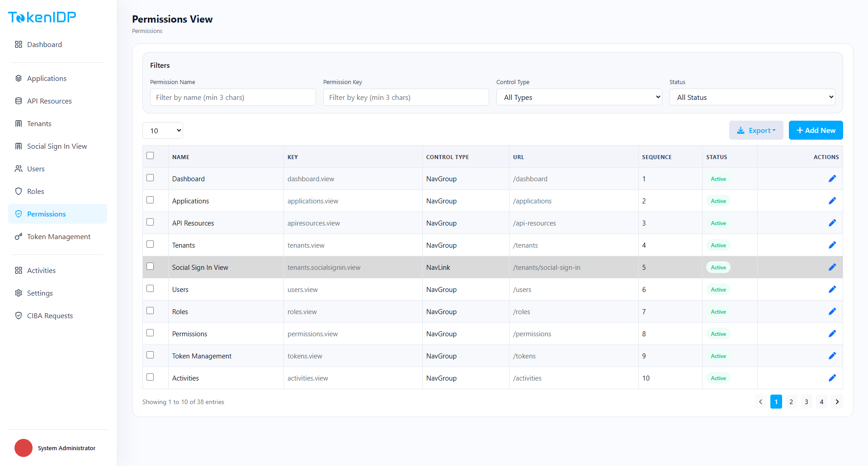This screenshot has height=466, width=868.
Task: Click the tenants.socialsignin.view key text
Action: click(324, 268)
